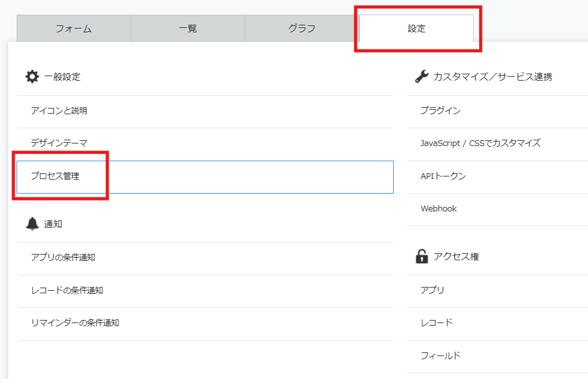Screen dimensions: 588x379
Task: Click the wrench icon beside カスタマイズ／サービス連携
Action: tap(422, 77)
